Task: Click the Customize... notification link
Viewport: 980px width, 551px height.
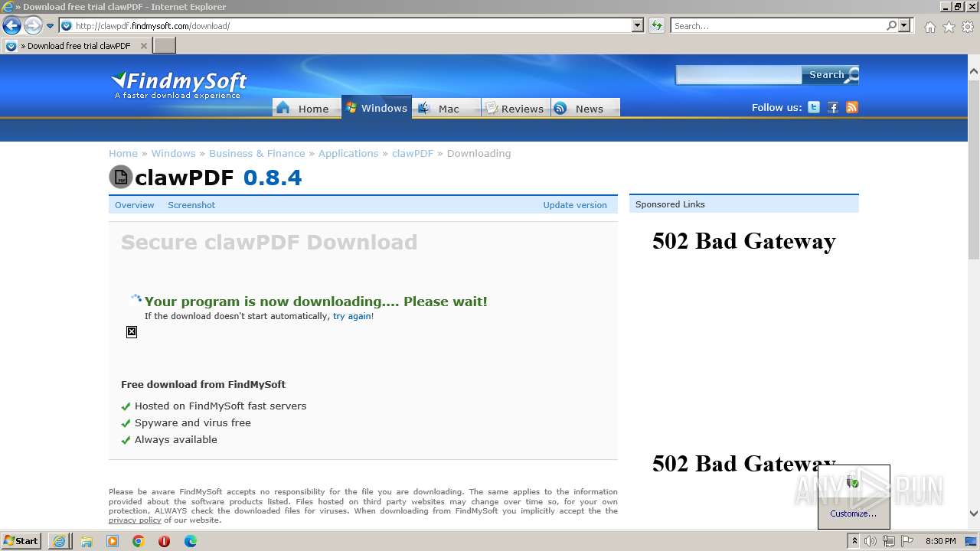Action: 853,514
